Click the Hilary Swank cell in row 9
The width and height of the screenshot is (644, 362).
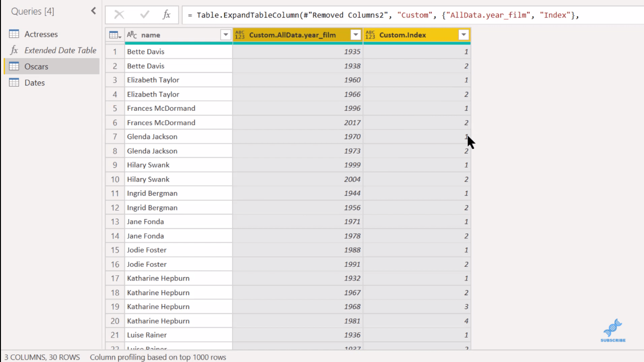179,165
